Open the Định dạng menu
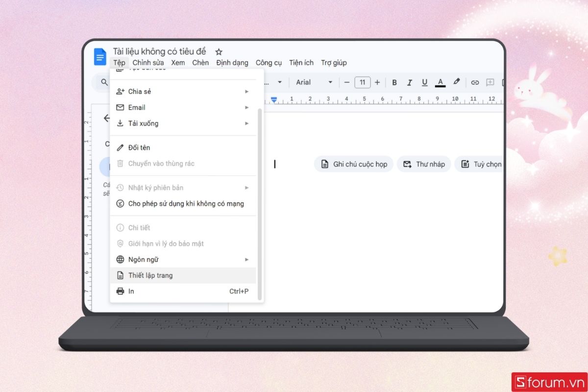The image size is (588, 392). pyautogui.click(x=232, y=63)
